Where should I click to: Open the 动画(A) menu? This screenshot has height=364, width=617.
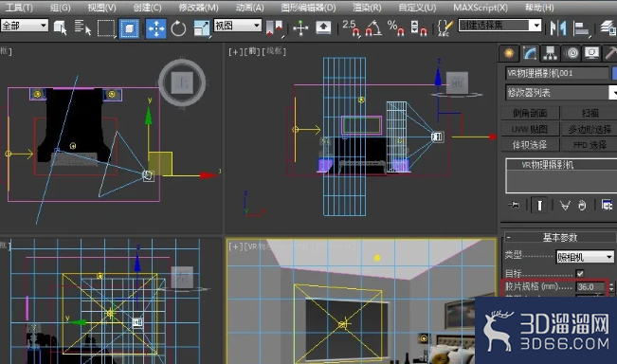coord(250,8)
